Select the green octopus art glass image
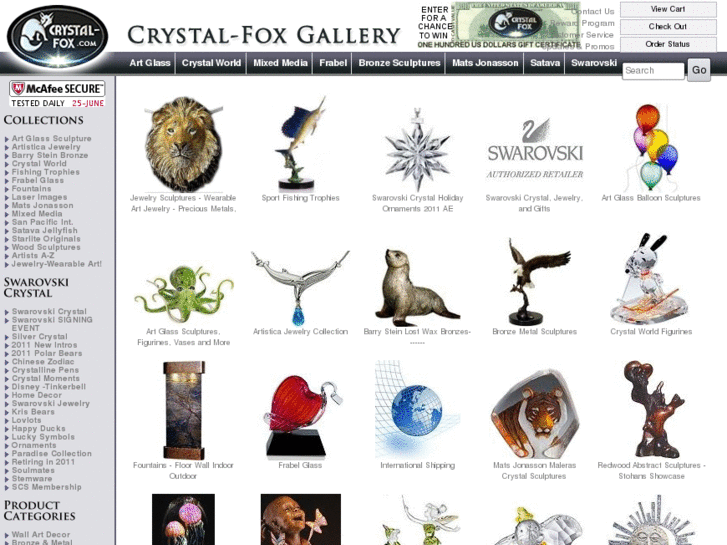727x545 pixels. pos(184,293)
